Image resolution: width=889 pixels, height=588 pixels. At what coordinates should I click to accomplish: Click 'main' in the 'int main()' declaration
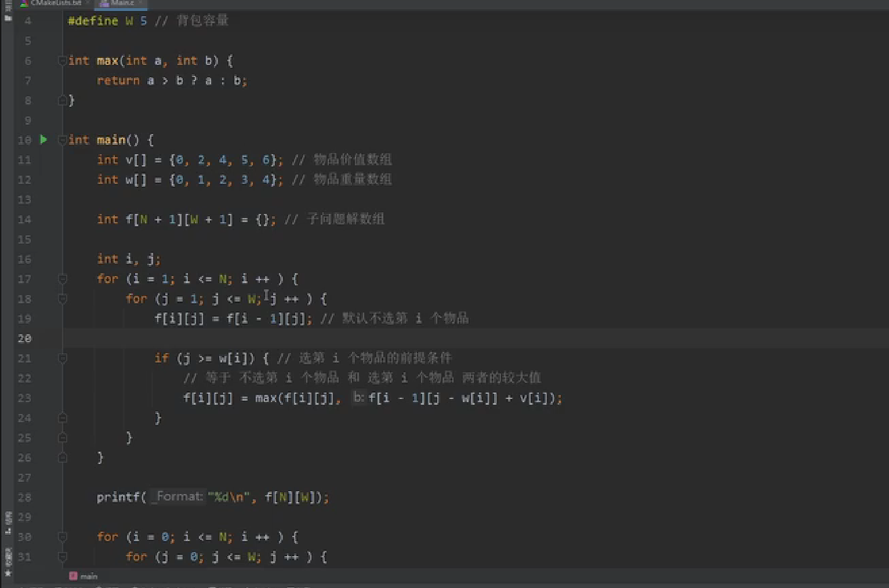(111, 140)
